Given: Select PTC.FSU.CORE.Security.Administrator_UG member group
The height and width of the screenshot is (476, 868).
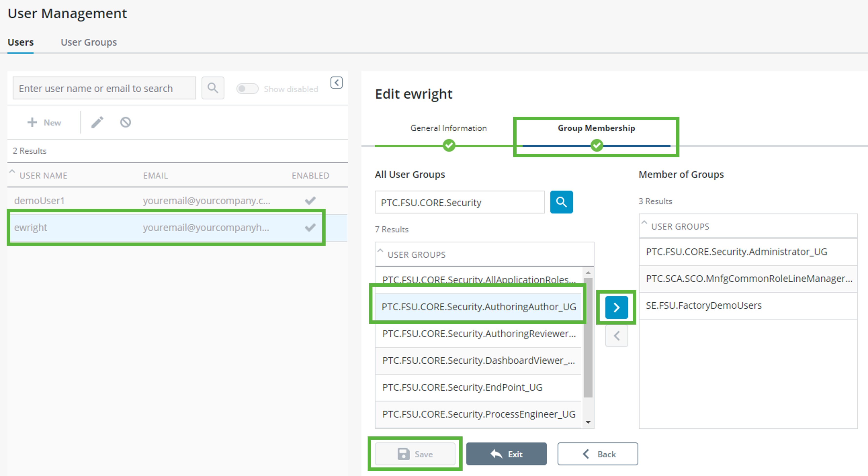Looking at the screenshot, I should pyautogui.click(x=748, y=252).
